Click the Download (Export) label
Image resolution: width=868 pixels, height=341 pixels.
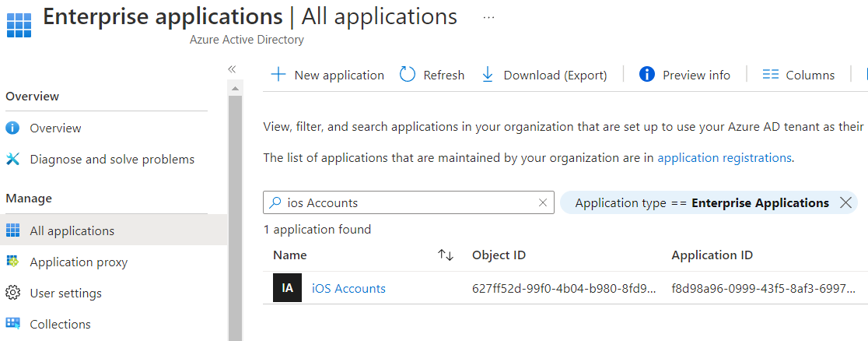click(555, 75)
